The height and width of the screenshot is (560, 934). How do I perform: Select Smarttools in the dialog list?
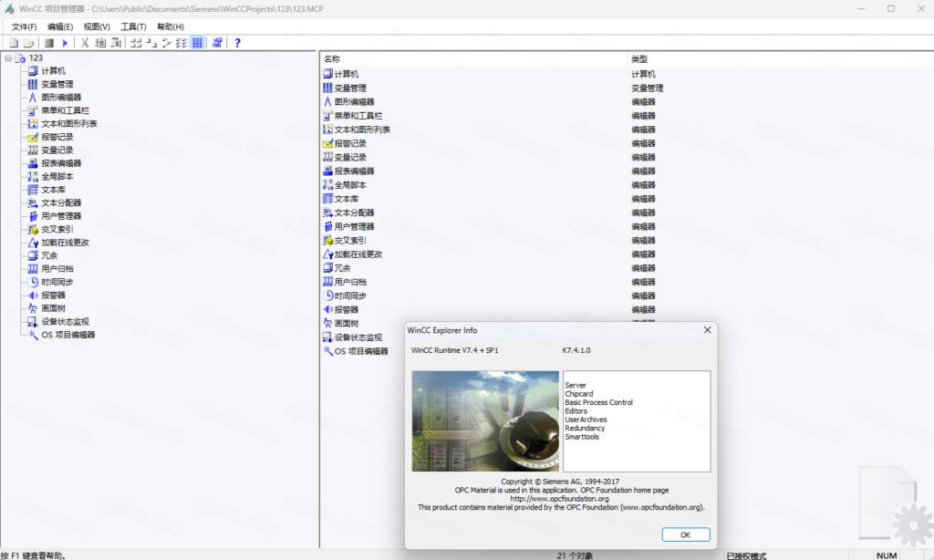tap(582, 437)
